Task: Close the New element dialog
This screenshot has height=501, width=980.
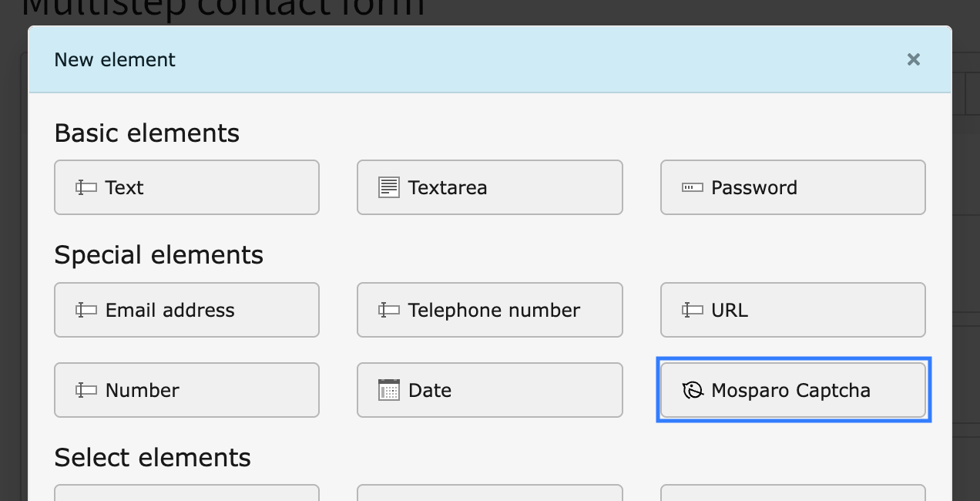Action: (x=913, y=59)
